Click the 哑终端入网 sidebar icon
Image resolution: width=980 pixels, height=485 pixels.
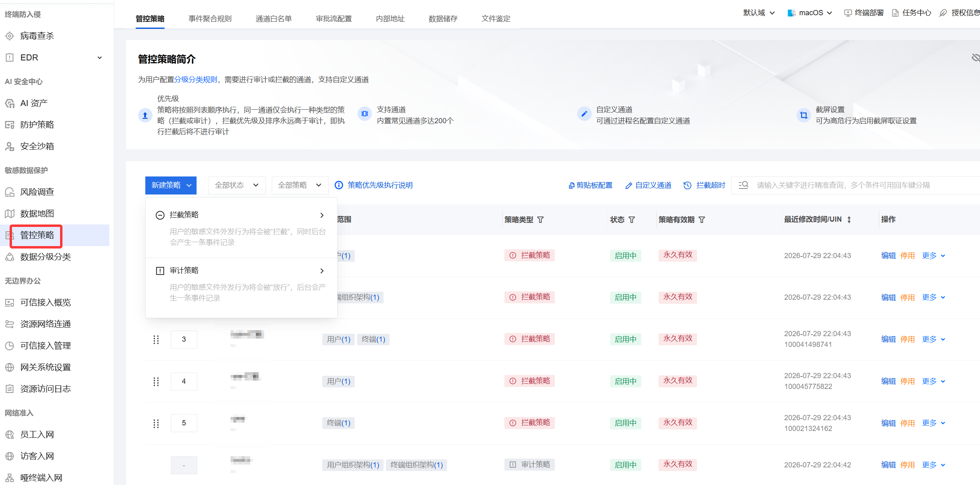[x=10, y=478]
